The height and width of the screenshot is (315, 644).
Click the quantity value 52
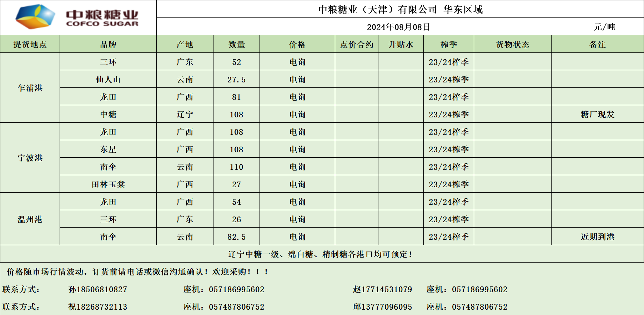[237, 62]
